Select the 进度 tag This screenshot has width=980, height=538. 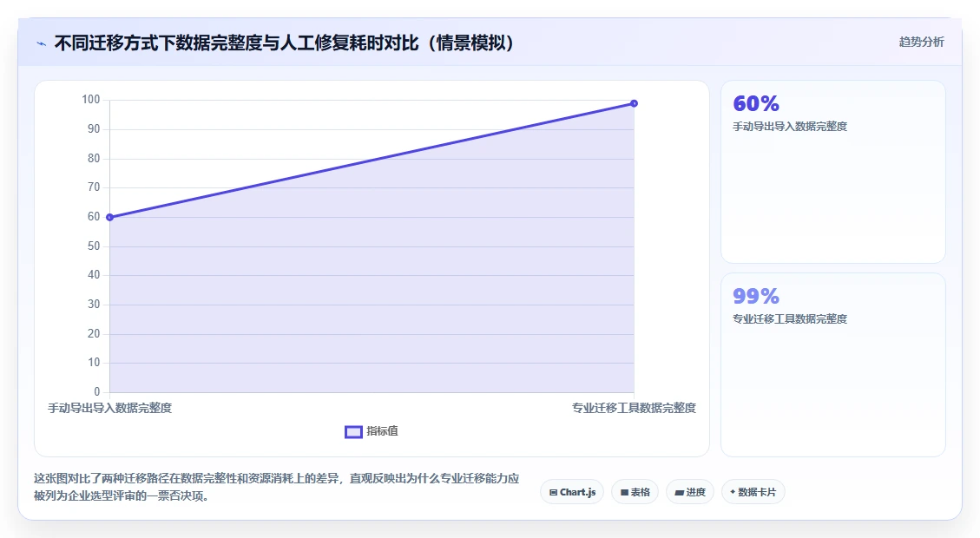pos(690,492)
